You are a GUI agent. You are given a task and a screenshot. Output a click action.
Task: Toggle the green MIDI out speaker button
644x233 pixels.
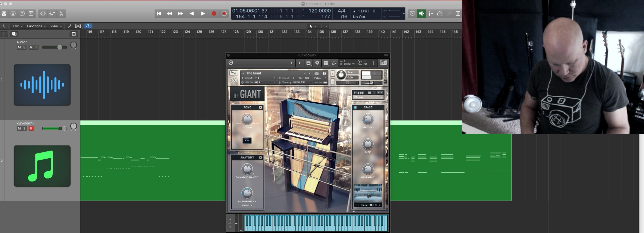coord(421,13)
